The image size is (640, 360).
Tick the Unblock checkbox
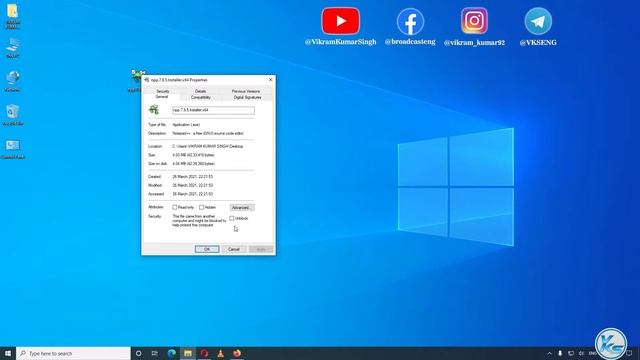tap(232, 218)
